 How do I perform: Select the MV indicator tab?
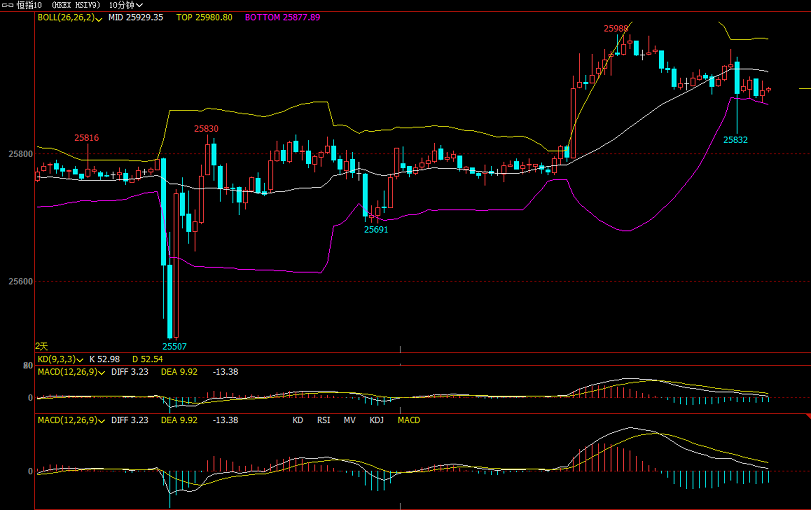coord(350,420)
